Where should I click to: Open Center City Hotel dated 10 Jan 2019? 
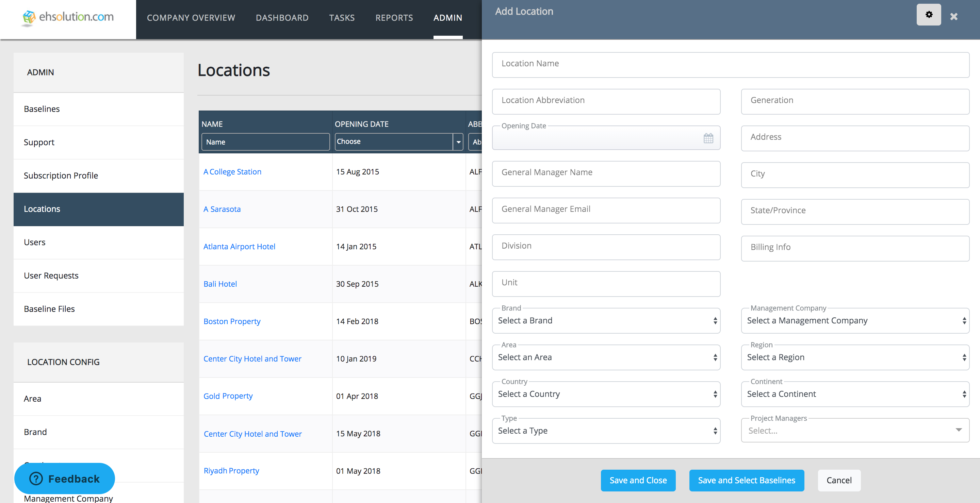[252, 359]
